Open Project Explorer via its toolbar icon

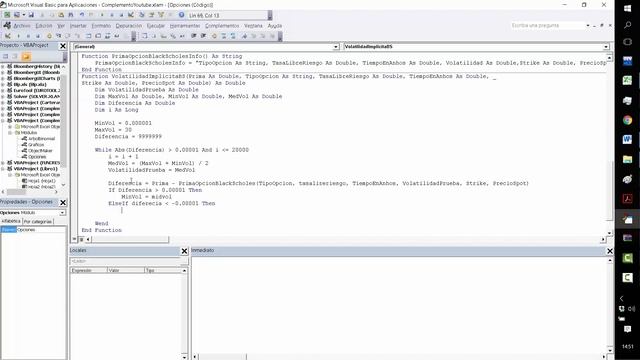142,15
